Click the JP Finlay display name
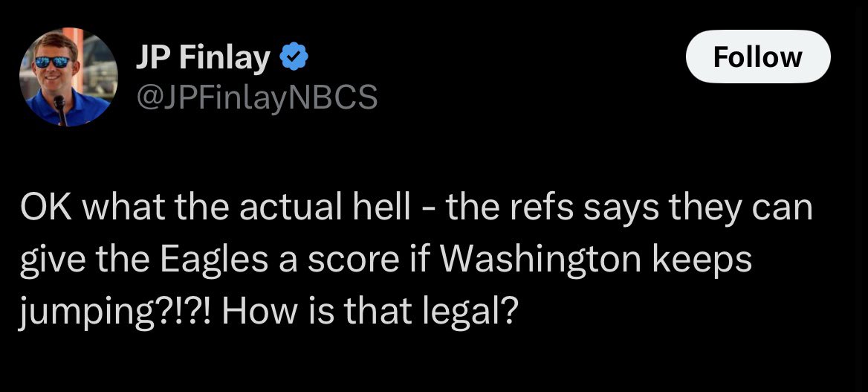Image resolution: width=868 pixels, height=392 pixels. pos(203,58)
